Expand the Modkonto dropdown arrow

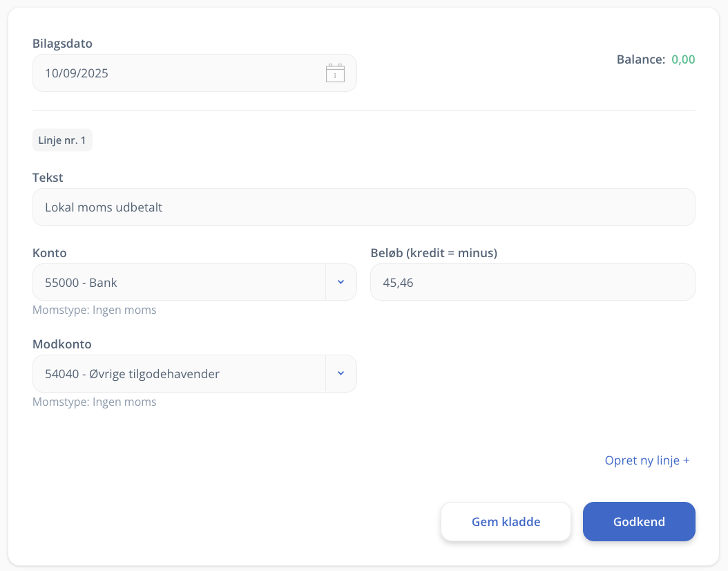click(x=341, y=373)
